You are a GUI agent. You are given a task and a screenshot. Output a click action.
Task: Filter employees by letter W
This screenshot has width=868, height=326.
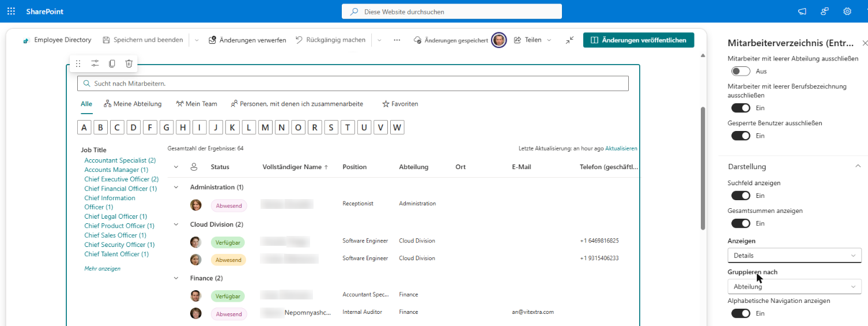click(397, 128)
